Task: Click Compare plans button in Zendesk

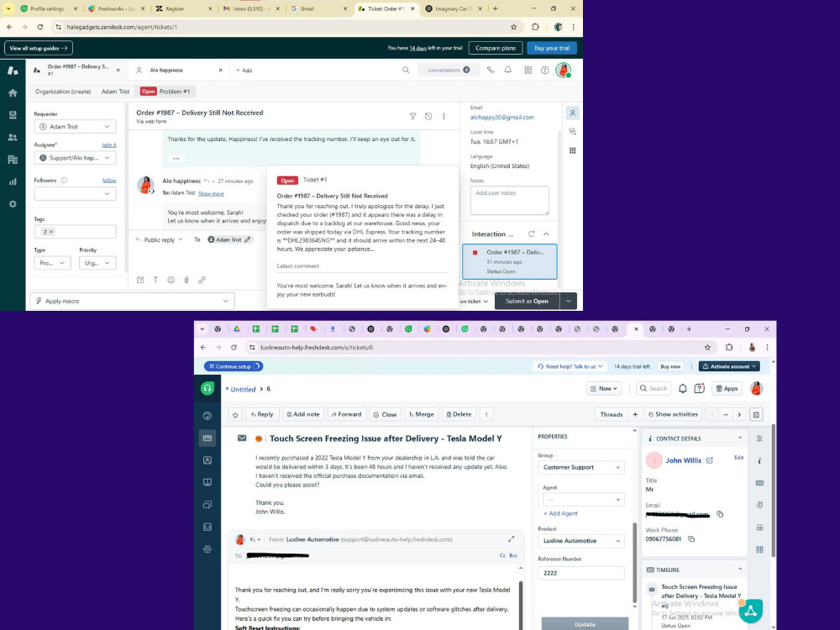Action: 496,48
